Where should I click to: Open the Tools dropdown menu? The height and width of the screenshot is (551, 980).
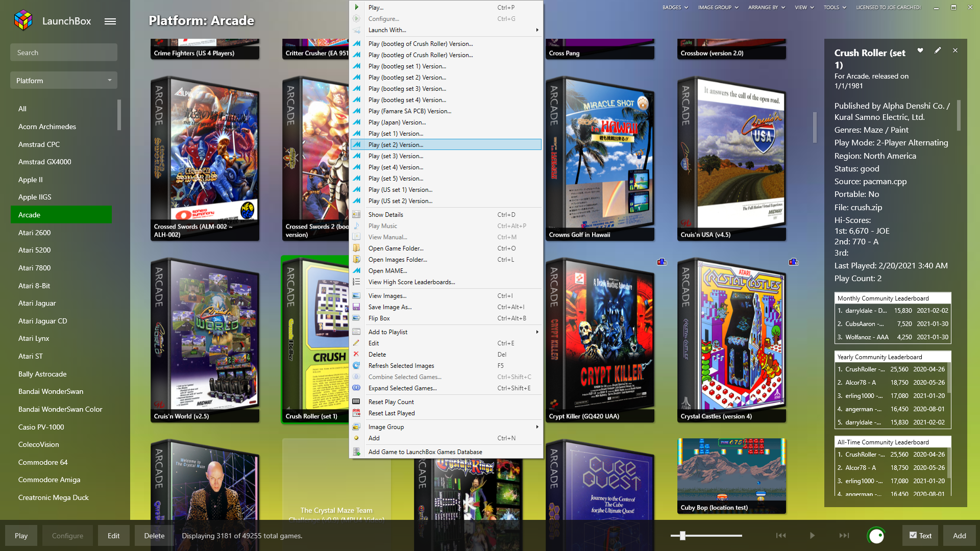coord(835,8)
